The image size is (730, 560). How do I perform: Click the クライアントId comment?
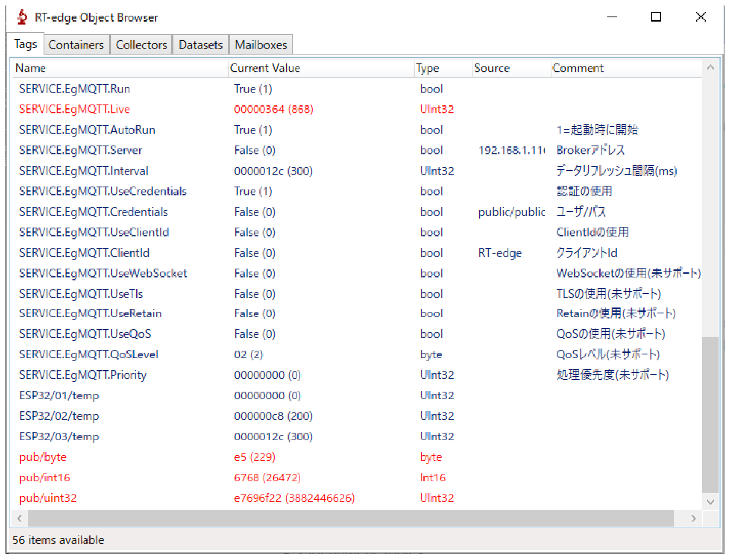point(587,253)
